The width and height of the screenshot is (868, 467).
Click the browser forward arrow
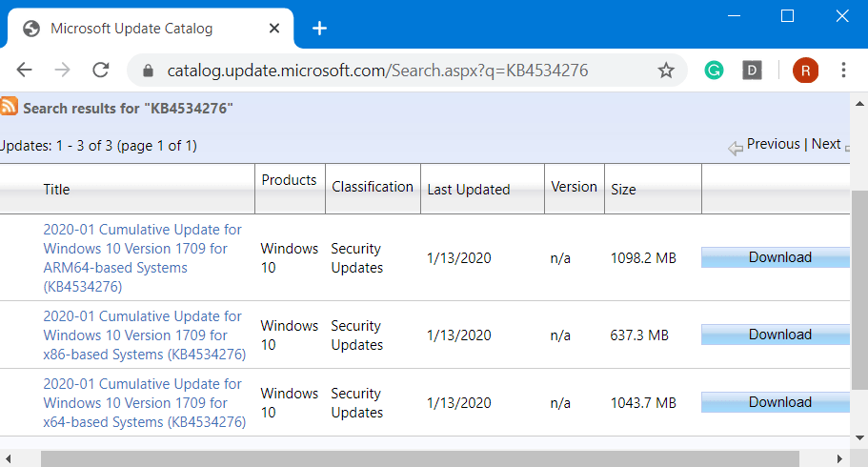tap(63, 71)
